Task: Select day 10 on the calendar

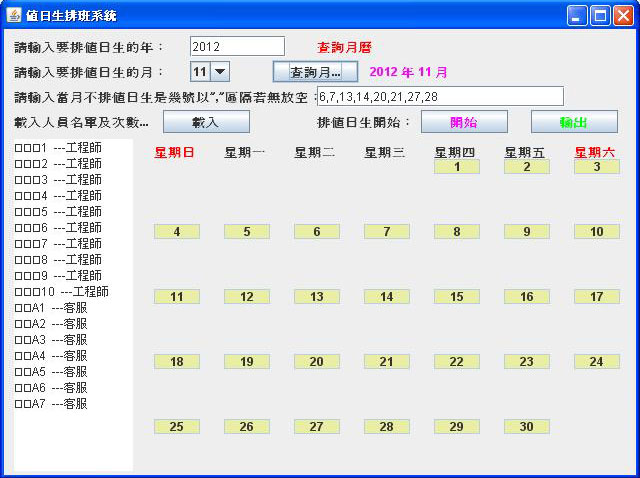Action: [597, 231]
